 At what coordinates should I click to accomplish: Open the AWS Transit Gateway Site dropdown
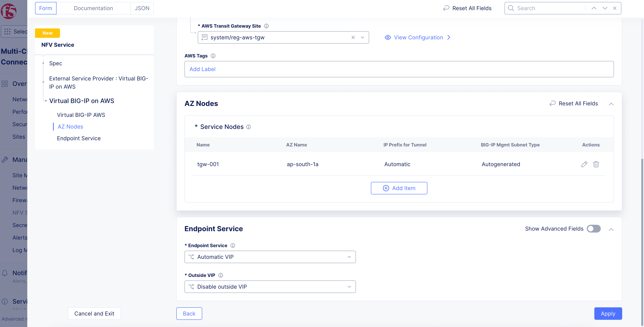click(x=363, y=38)
